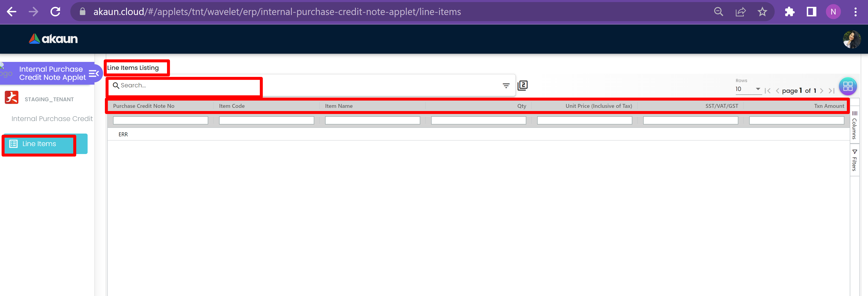Click the browser reload icon
Image resolution: width=868 pixels, height=296 pixels.
pyautogui.click(x=55, y=12)
